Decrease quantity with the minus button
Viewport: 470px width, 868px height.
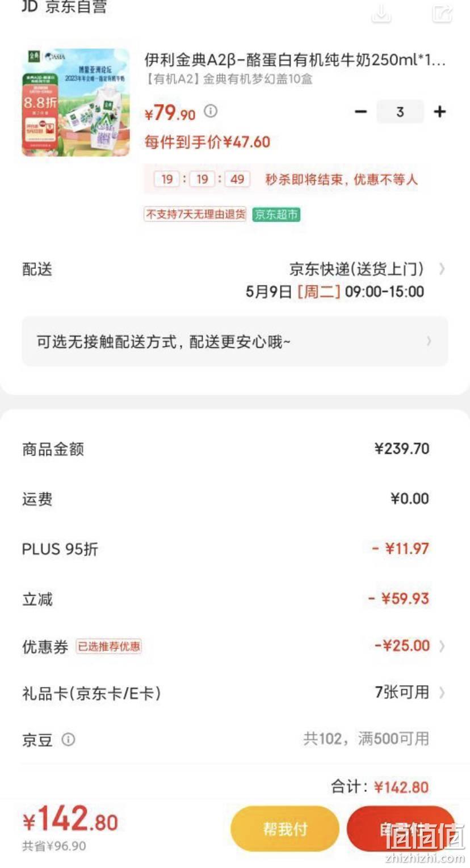(x=360, y=112)
